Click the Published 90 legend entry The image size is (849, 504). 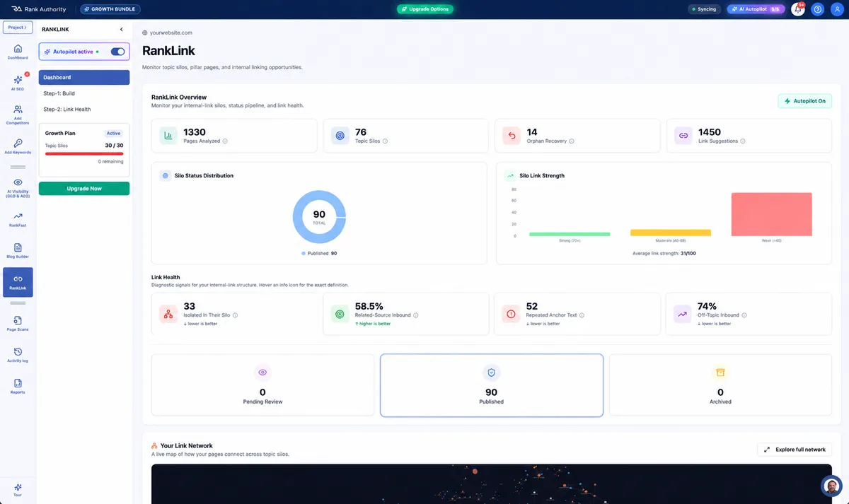click(319, 253)
